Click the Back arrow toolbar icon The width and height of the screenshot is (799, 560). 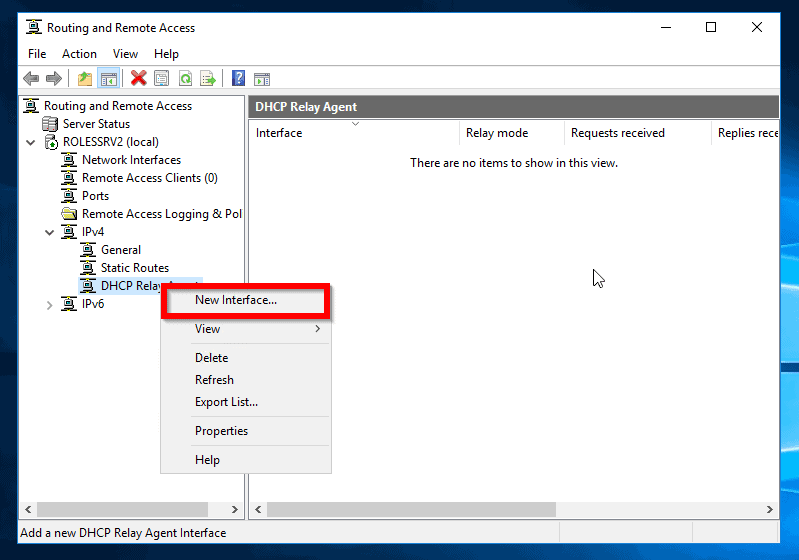31,79
